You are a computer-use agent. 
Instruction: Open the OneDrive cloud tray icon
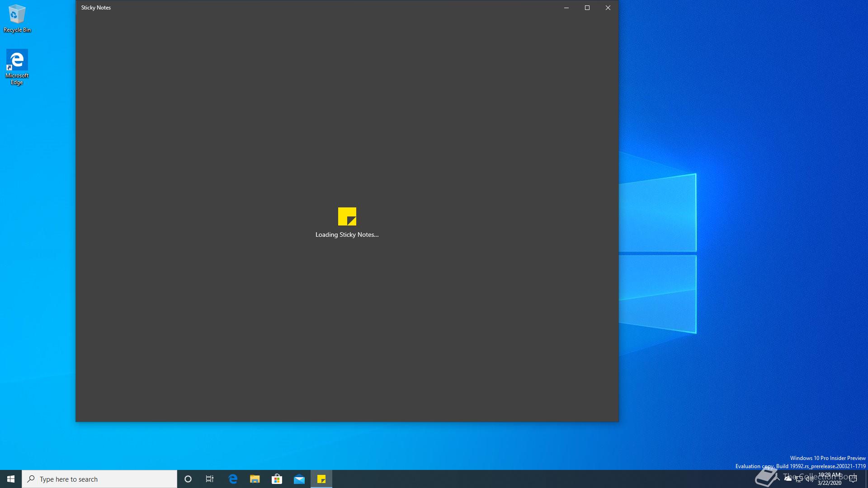click(788, 479)
